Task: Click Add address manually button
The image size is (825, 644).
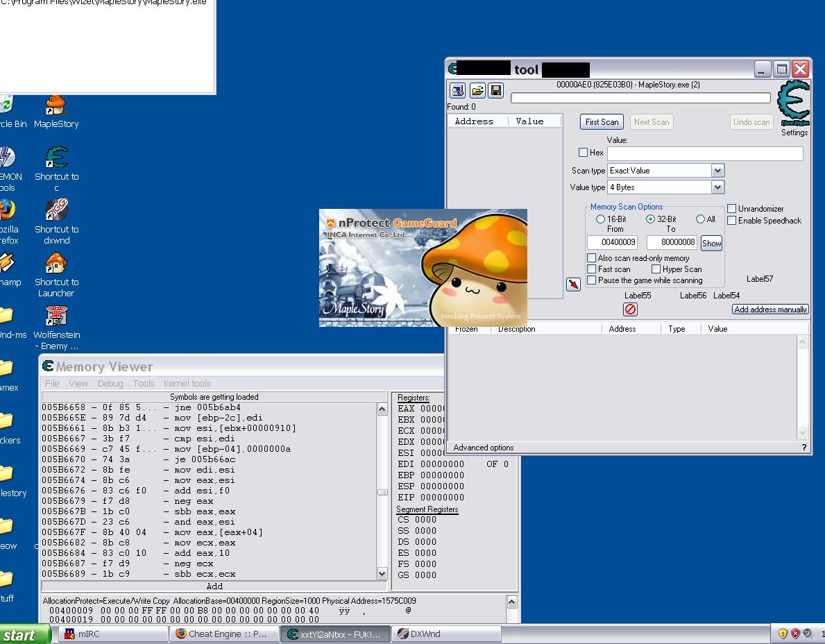Action: [770, 310]
